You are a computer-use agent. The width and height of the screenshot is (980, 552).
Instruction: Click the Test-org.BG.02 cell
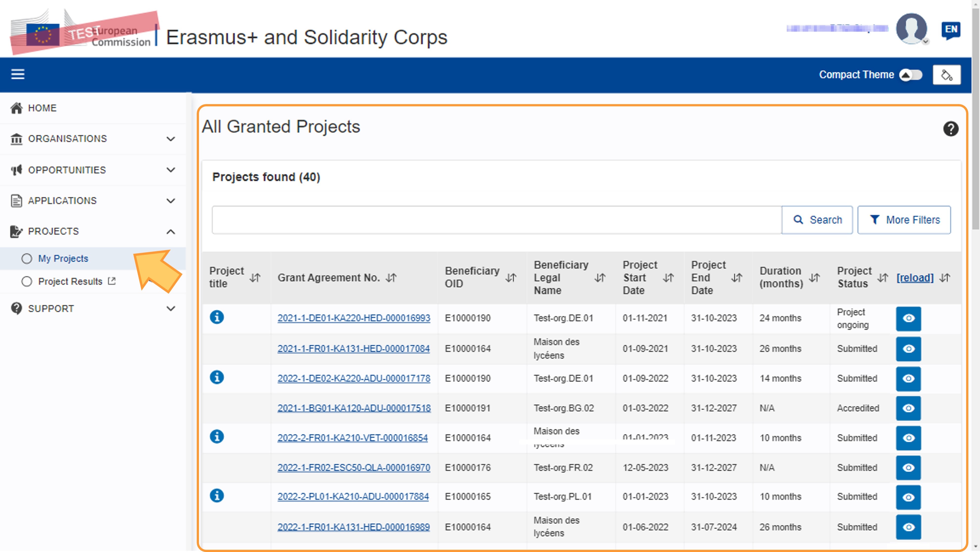click(564, 408)
